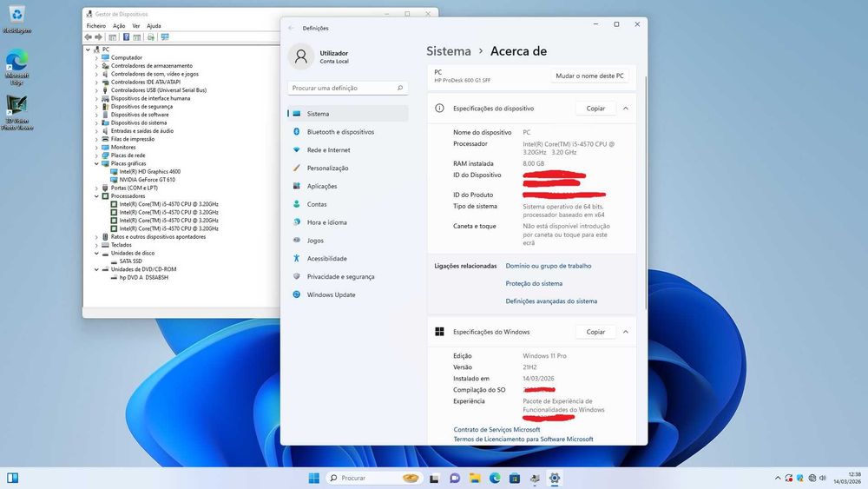Viewport: 868px width, 489px height.
Task: Open Proteção do sistema link
Action: tap(534, 283)
